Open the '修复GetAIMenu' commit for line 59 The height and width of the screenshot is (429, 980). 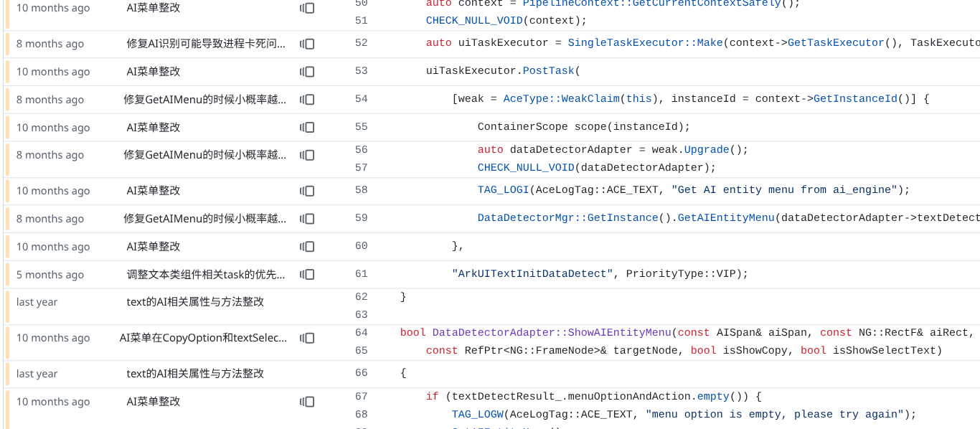coord(204,219)
